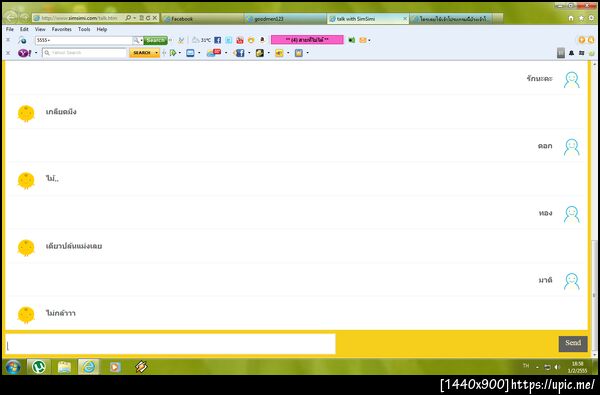Open the browser Home icon
Viewport: 600px width, 395px height.
pyautogui.click(x=571, y=18)
